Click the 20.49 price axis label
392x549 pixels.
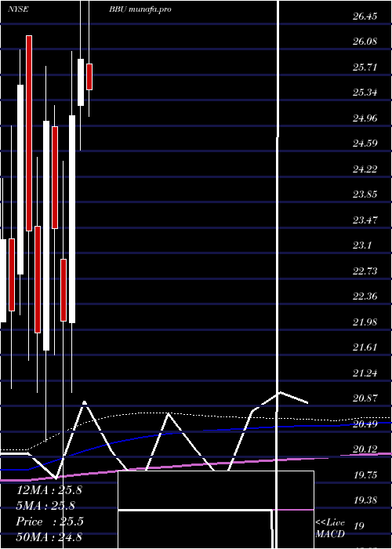(365, 424)
